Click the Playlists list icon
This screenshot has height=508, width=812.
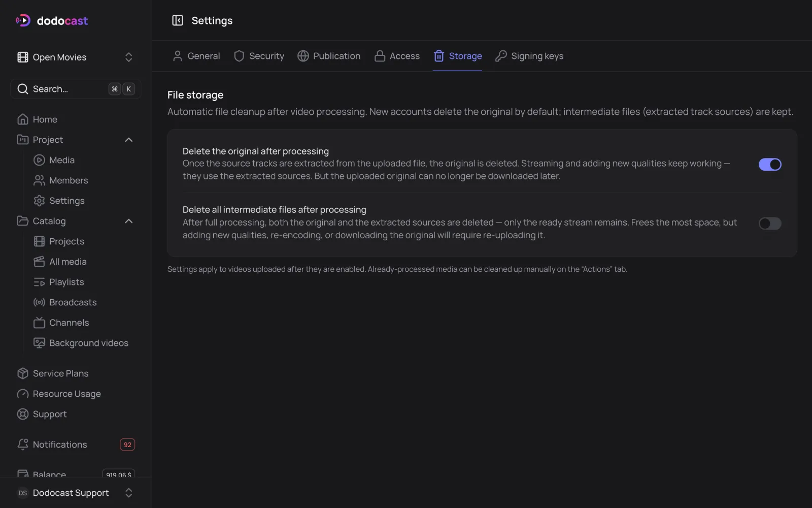click(39, 282)
